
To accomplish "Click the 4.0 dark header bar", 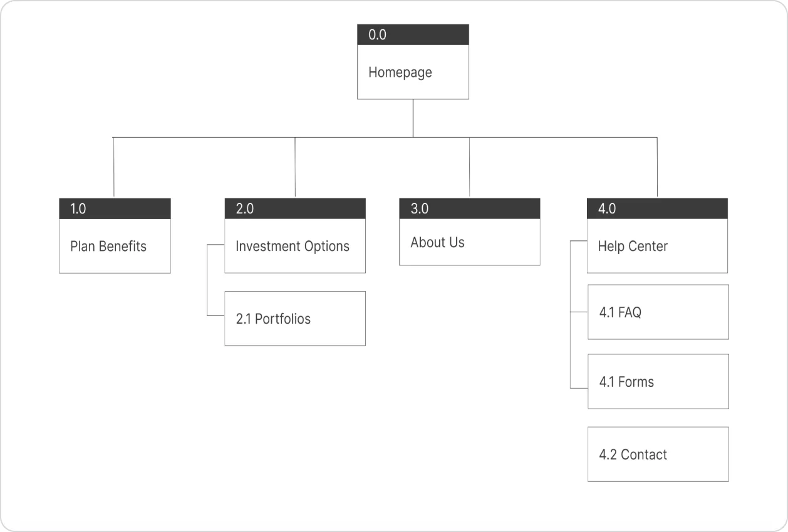I will pos(657,208).
